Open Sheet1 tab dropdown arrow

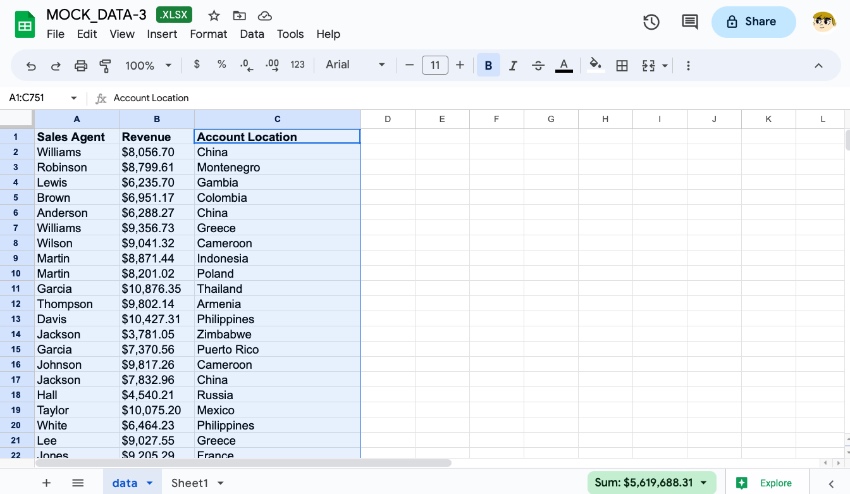[x=221, y=483]
